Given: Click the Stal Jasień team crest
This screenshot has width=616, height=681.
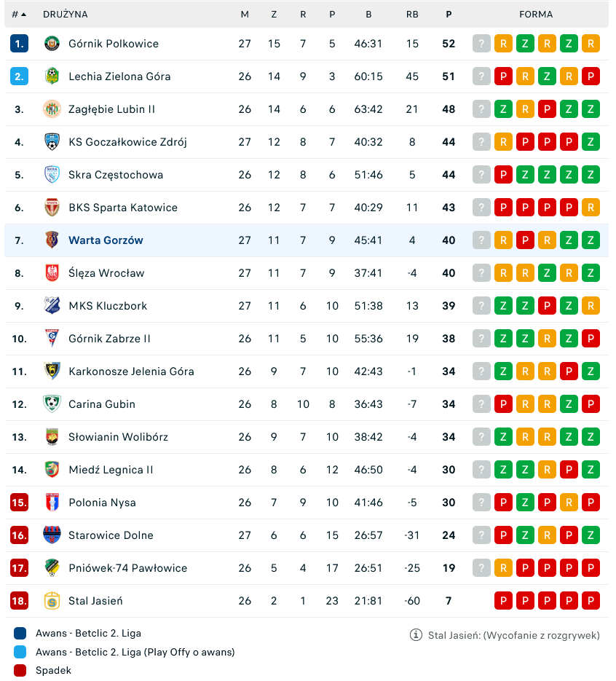Looking at the screenshot, I should [52, 601].
